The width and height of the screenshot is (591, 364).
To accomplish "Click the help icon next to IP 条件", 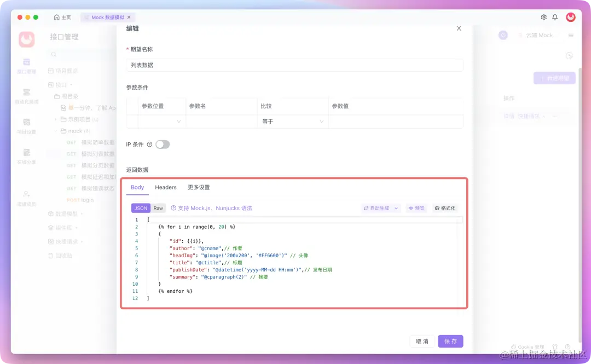I will coord(149,145).
